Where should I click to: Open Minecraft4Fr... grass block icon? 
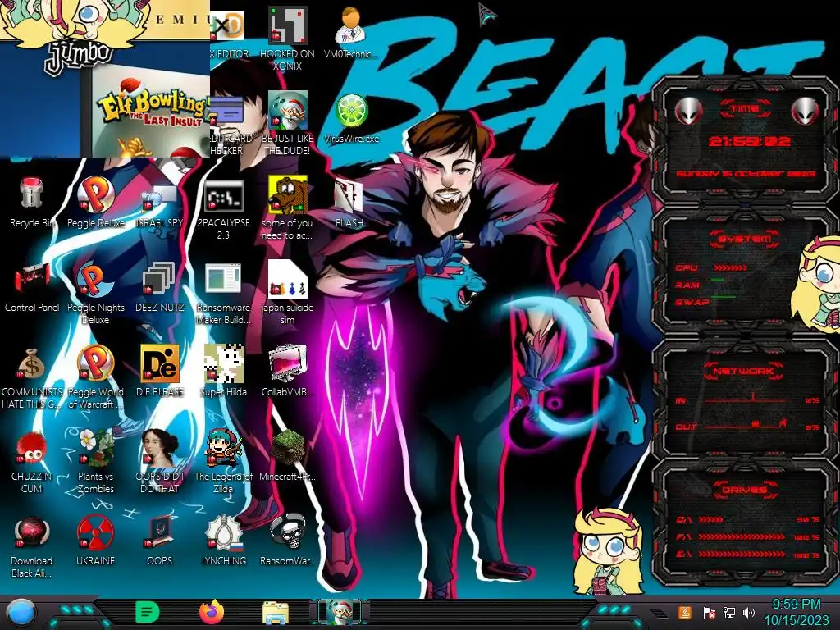point(288,448)
